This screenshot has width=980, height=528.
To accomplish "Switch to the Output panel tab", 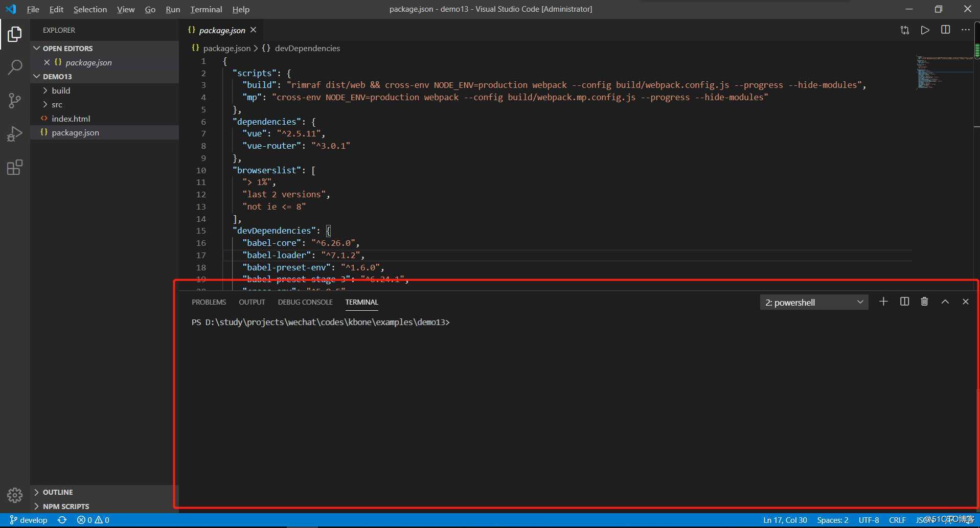I will pos(252,302).
